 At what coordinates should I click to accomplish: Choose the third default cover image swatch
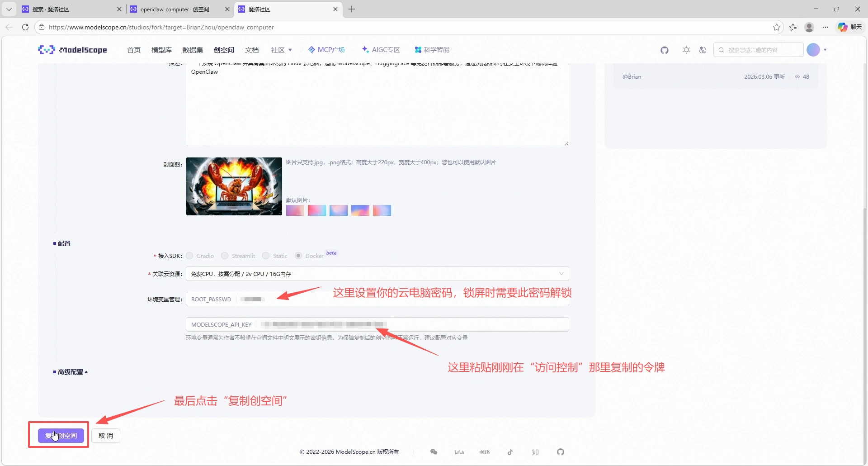tap(339, 210)
